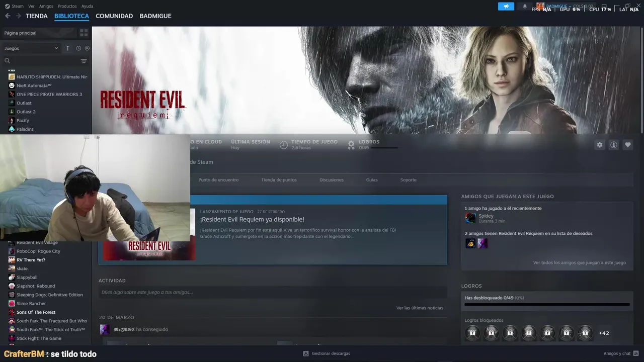
Task: Open advanced filter options icon
Action: pyautogui.click(x=84, y=61)
